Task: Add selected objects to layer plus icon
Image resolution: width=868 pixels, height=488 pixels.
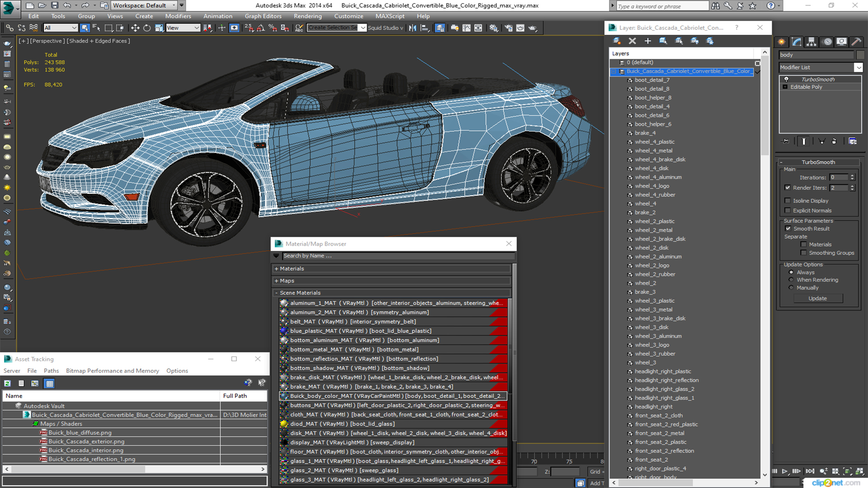Action: tap(648, 41)
